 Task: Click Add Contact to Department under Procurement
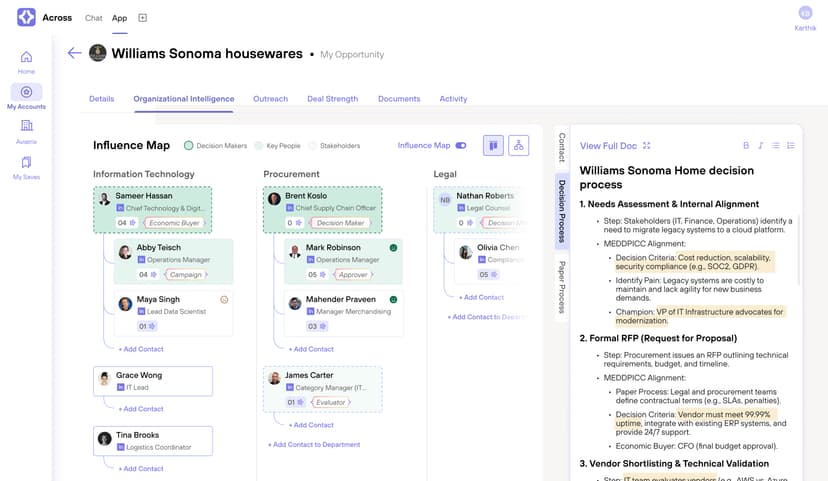(313, 444)
